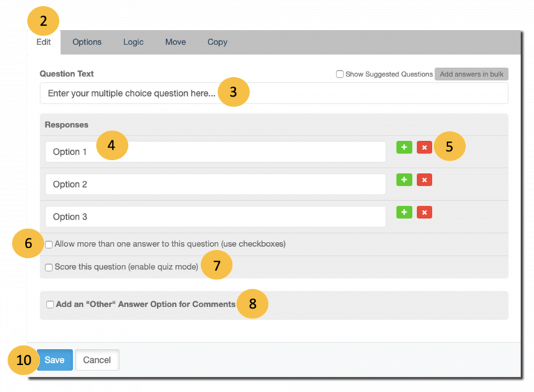Save the question

(54, 359)
